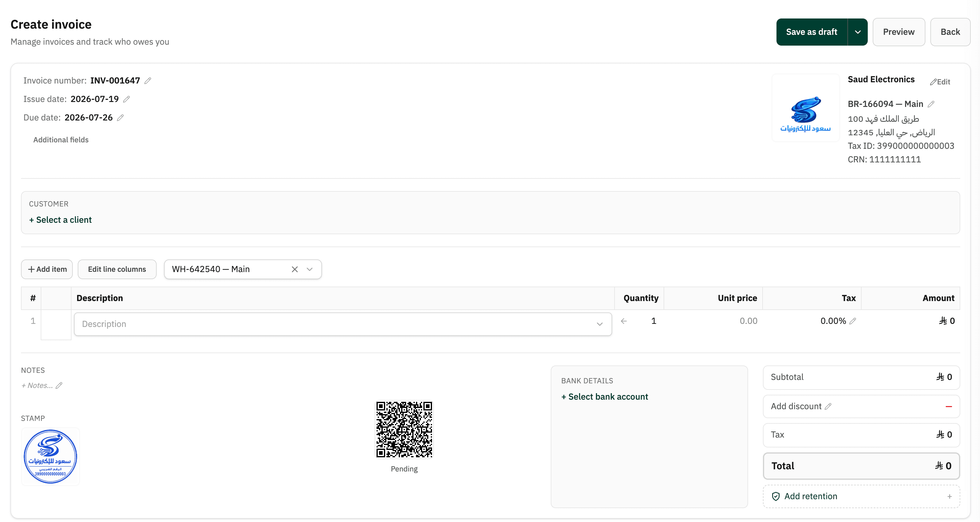Image resolution: width=980 pixels, height=522 pixels.
Task: Click the + Notes... placeholder
Action: click(x=37, y=385)
